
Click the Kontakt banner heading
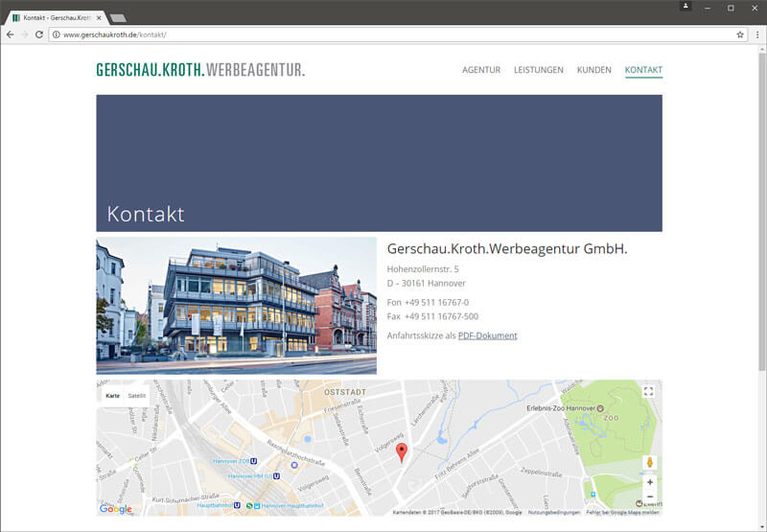tap(146, 214)
